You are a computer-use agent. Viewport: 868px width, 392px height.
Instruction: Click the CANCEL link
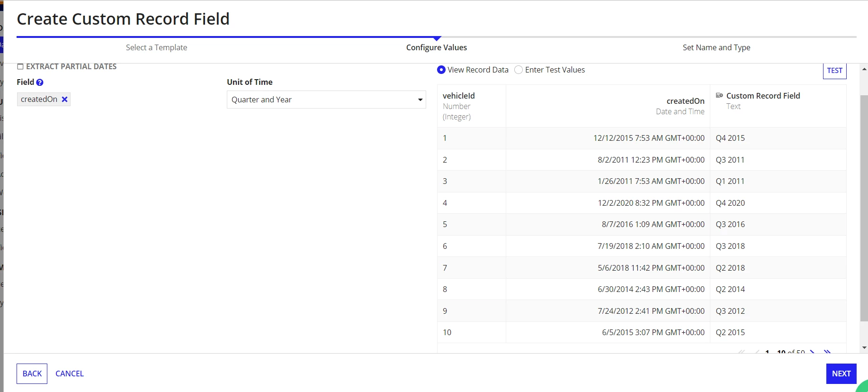70,374
